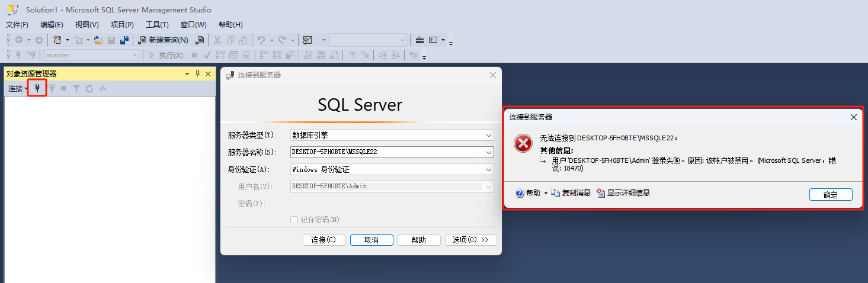Click the 新建查询(N) button
868x283 pixels.
(163, 40)
